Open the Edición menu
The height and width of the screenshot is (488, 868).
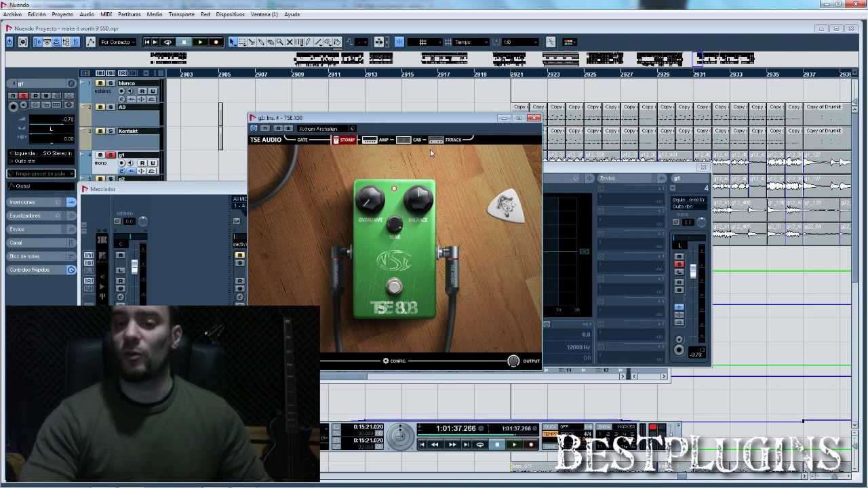click(x=37, y=14)
